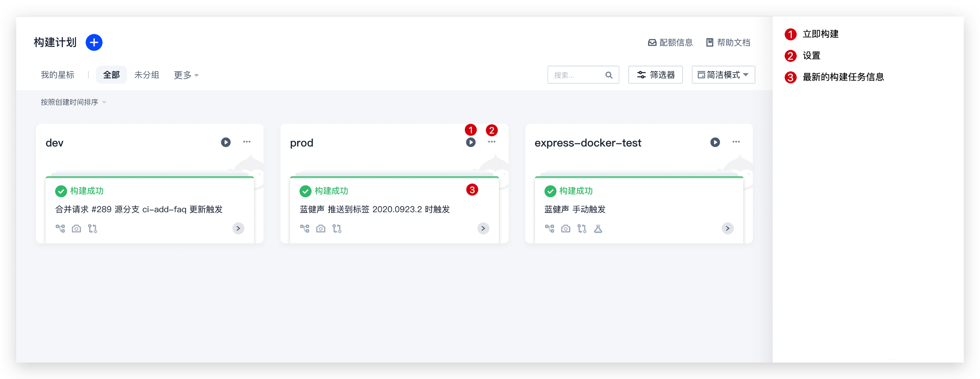980x379 pixels.
Task: Click green success check on express-docker-test card
Action: [550, 191]
